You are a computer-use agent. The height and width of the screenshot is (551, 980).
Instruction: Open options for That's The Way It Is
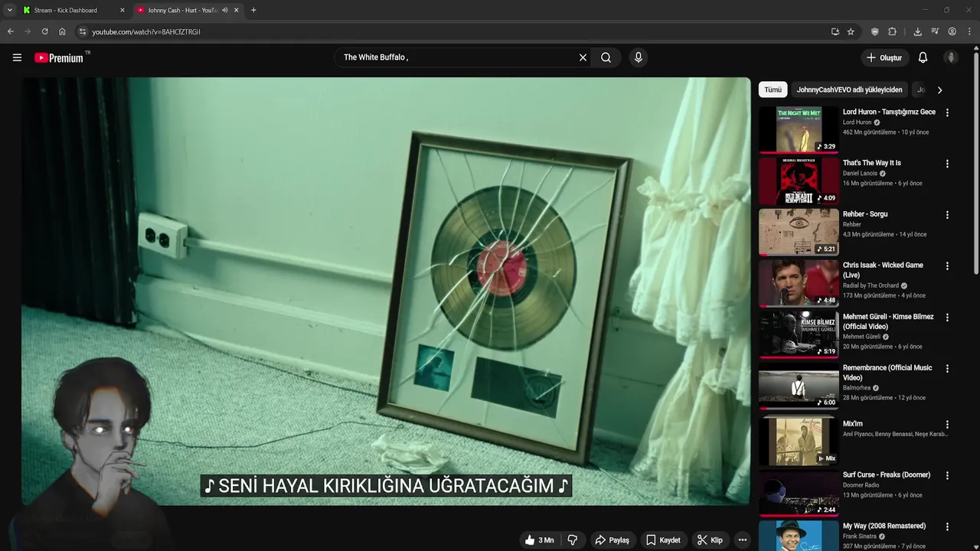click(947, 164)
